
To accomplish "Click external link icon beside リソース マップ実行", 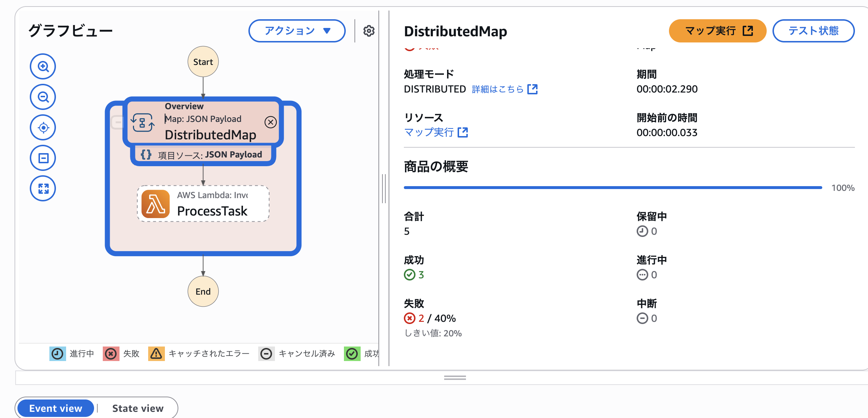I will pos(463,132).
